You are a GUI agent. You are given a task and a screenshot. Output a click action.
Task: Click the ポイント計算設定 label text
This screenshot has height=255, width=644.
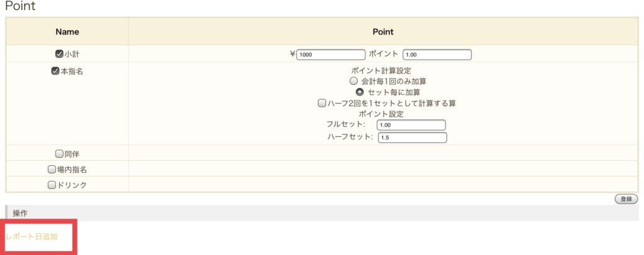[381, 70]
